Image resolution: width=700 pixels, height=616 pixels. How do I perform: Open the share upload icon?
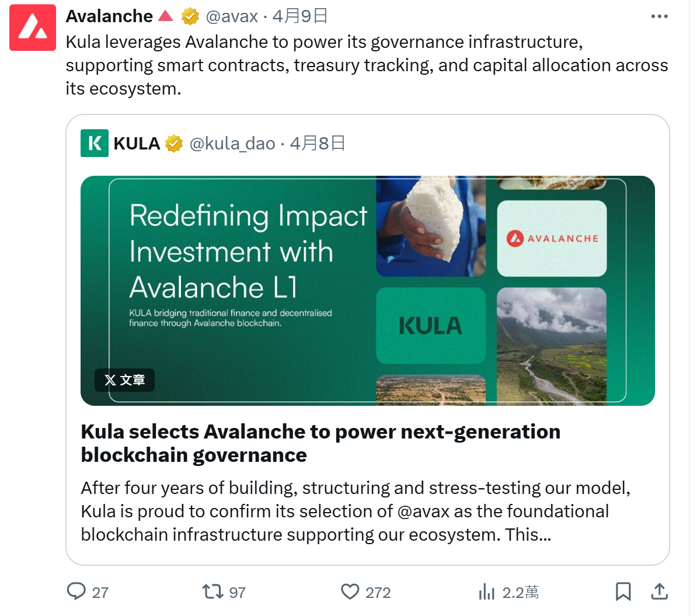tap(659, 591)
